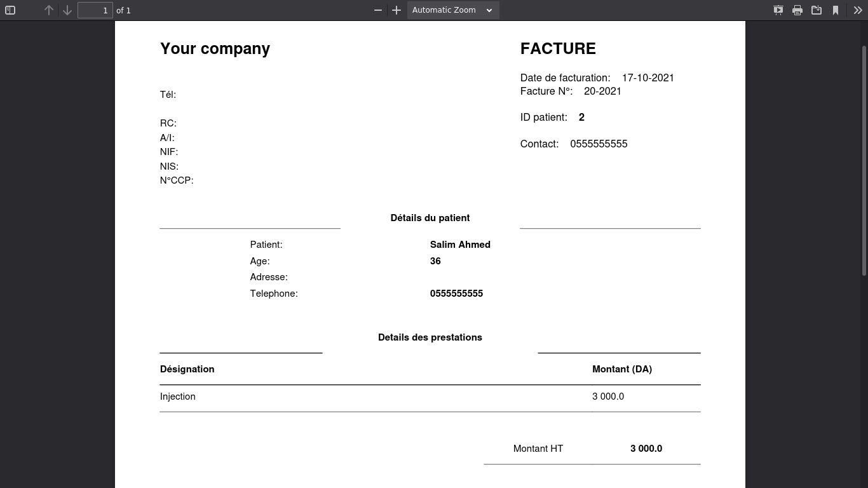Click the invoice number 20-2021
The height and width of the screenshot is (488, 868).
602,91
